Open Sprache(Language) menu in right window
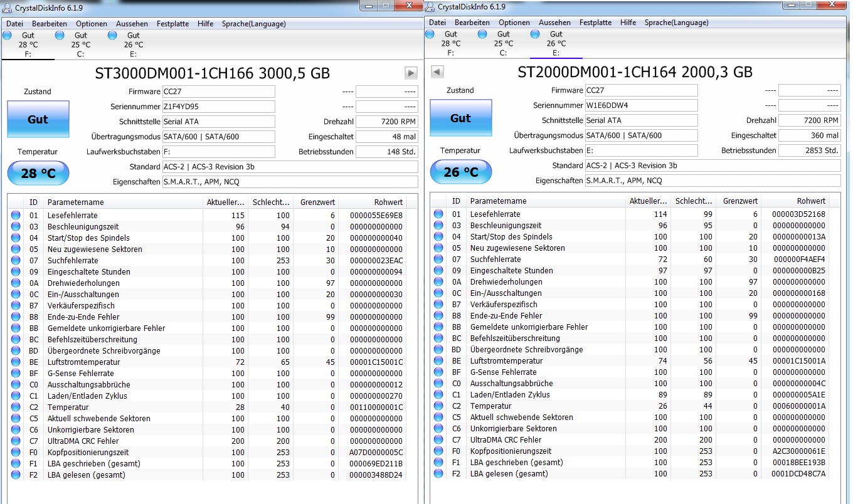The width and height of the screenshot is (853, 504). click(x=677, y=23)
